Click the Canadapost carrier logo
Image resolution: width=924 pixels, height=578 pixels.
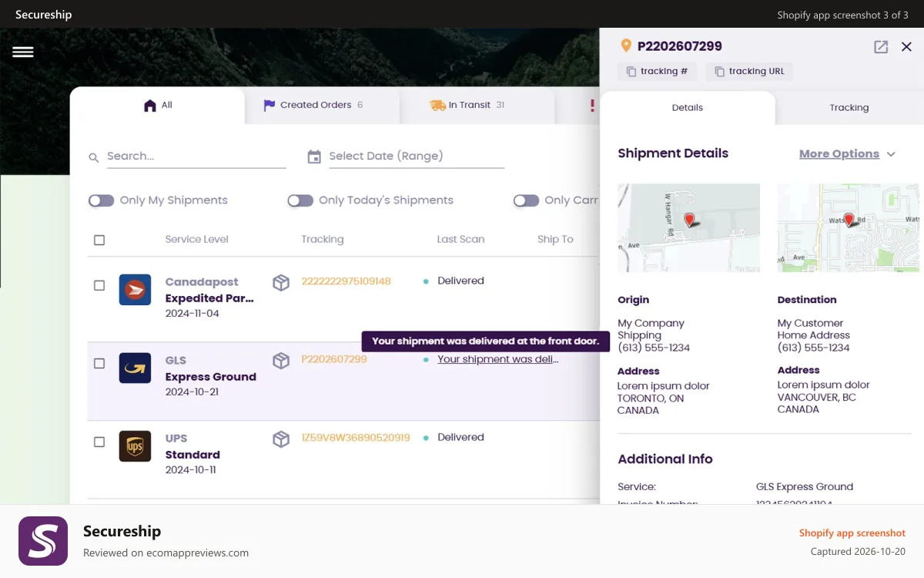coord(135,290)
